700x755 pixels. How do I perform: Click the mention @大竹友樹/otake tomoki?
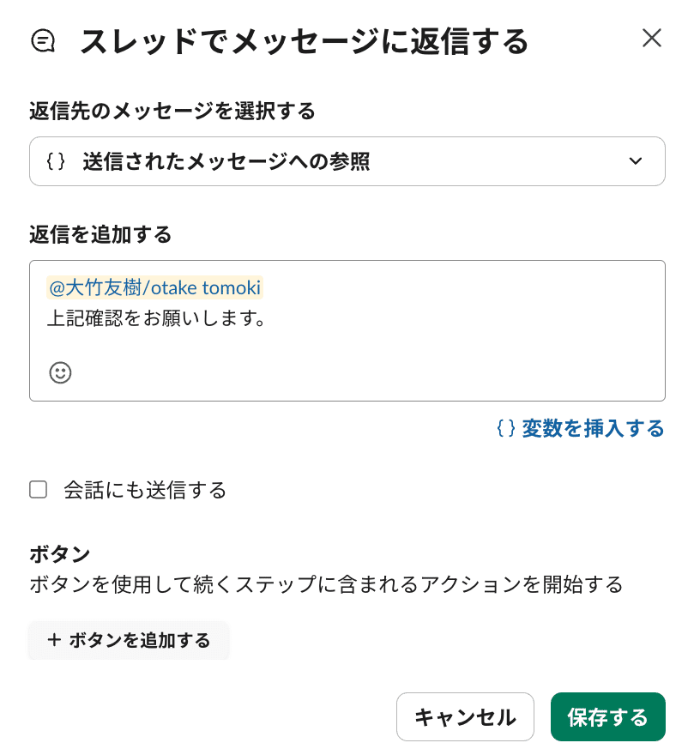[x=154, y=287]
